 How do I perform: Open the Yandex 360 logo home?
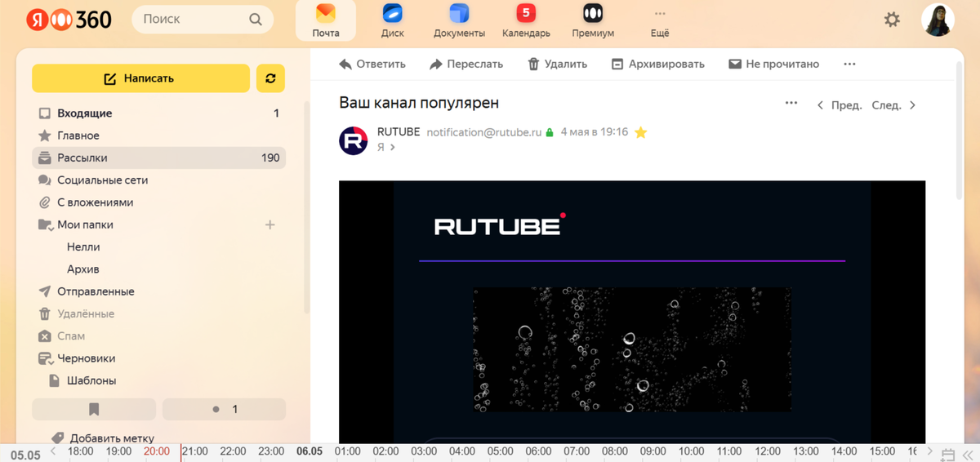pyautogui.click(x=69, y=20)
